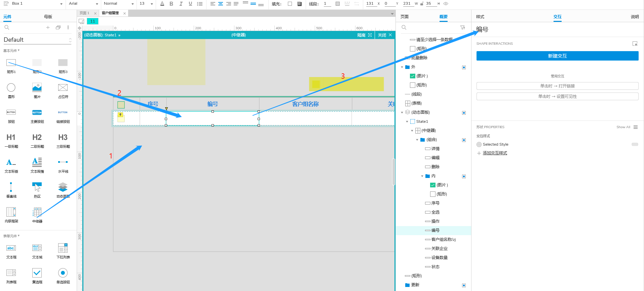644x291 pixels.
Task: Toggle the width-height lock icon
Action: pyautogui.click(x=422, y=4)
